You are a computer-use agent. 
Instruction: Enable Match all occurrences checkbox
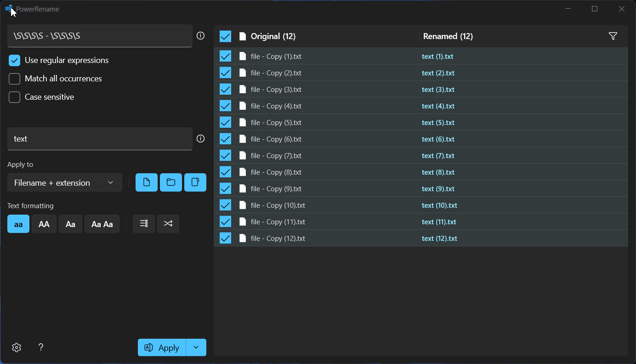[x=15, y=79]
